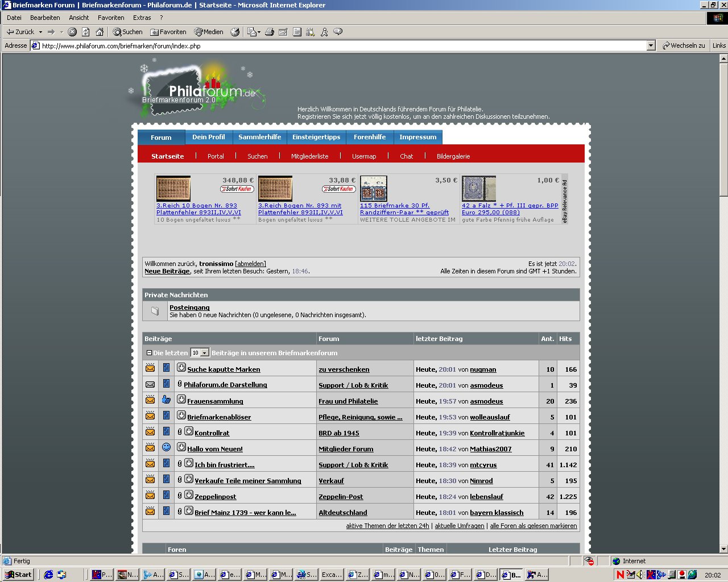Go to browser Home page icon
The image size is (728, 582).
(100, 32)
